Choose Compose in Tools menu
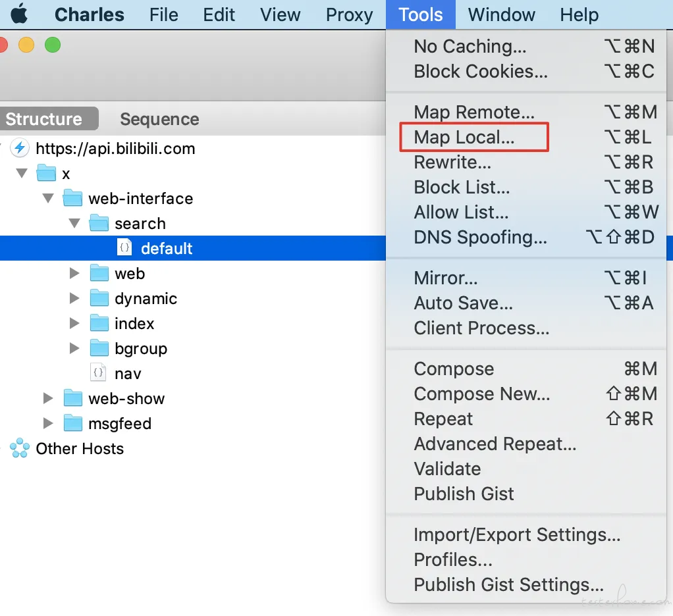The width and height of the screenshot is (673, 616). [526, 369]
